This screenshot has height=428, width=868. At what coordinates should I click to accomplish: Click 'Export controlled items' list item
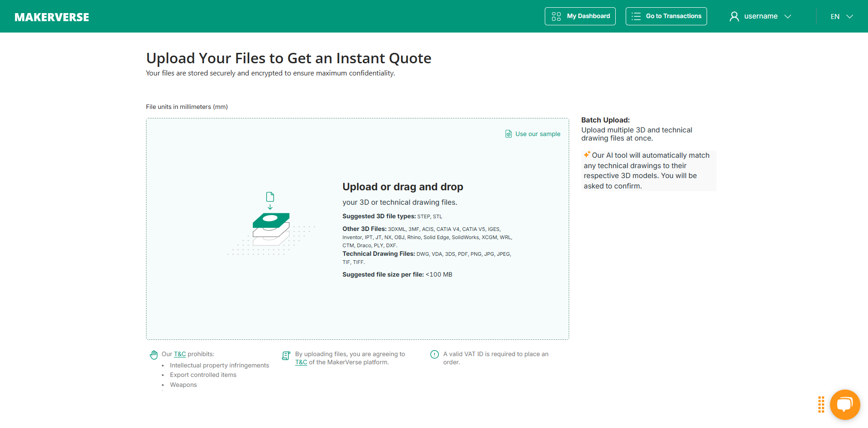(x=203, y=375)
